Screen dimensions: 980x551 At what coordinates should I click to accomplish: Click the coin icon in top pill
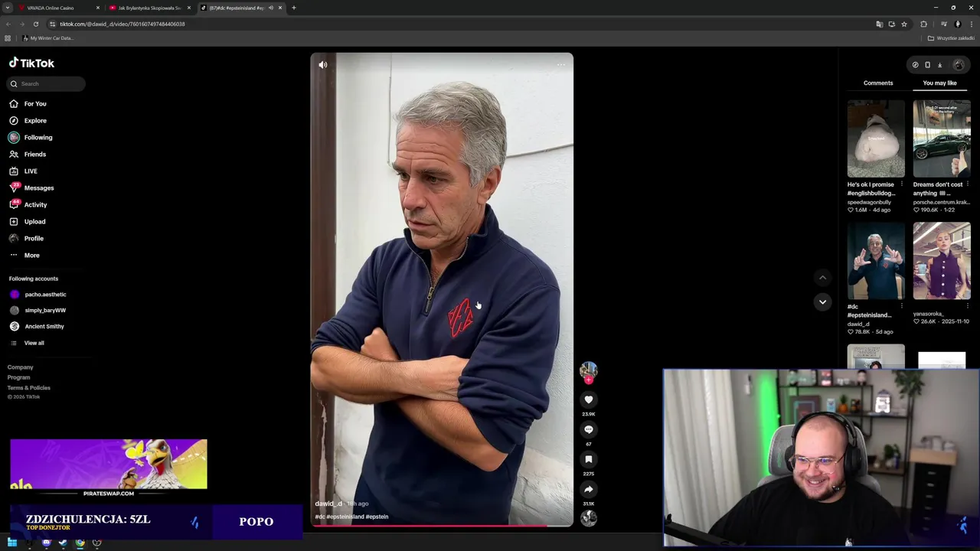tap(915, 65)
